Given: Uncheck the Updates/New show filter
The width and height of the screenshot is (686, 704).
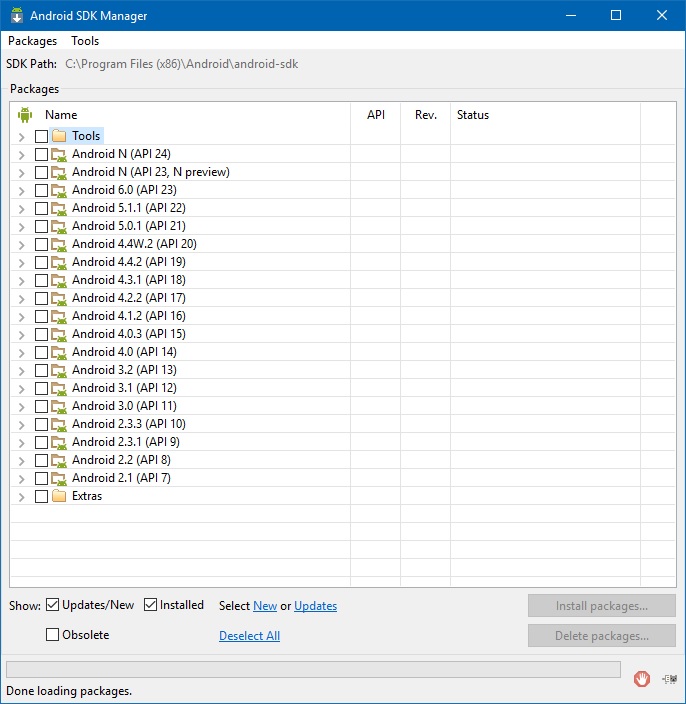Looking at the screenshot, I should [x=53, y=605].
